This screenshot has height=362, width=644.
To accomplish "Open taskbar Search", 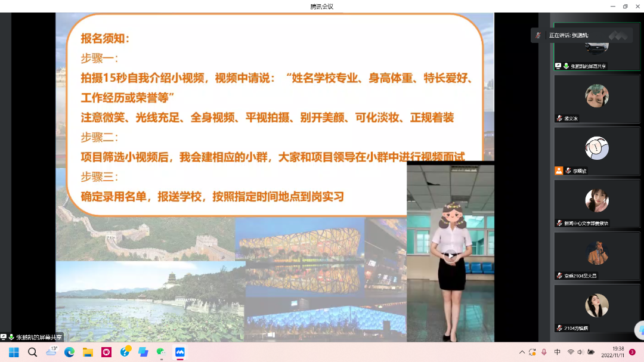I will click(32, 352).
